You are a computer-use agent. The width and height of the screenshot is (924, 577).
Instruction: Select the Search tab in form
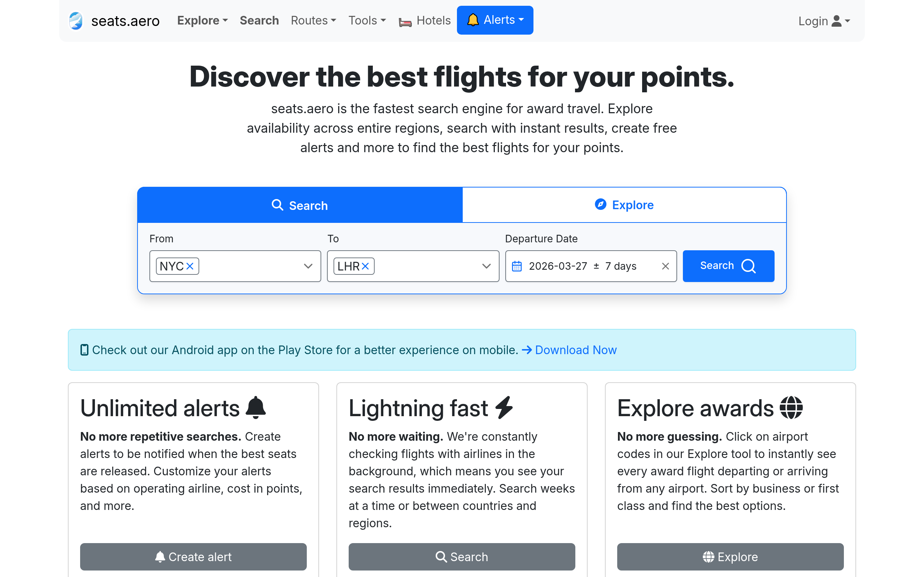300,205
